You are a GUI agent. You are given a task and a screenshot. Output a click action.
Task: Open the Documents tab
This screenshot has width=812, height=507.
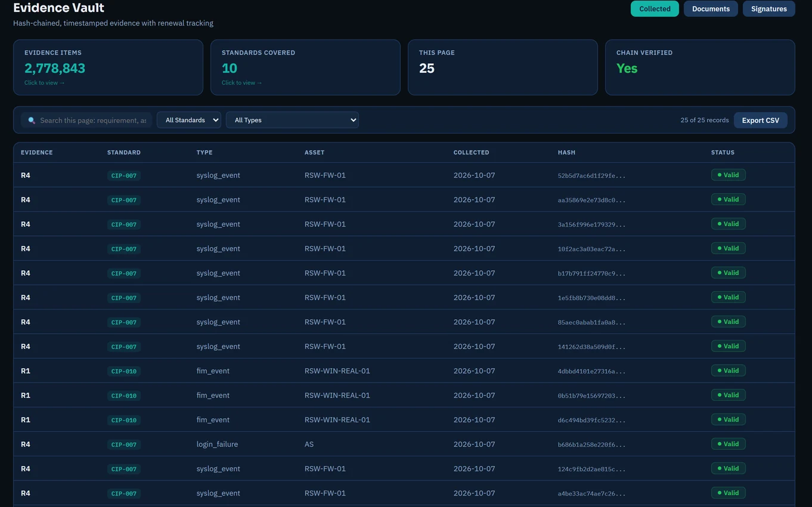point(711,9)
